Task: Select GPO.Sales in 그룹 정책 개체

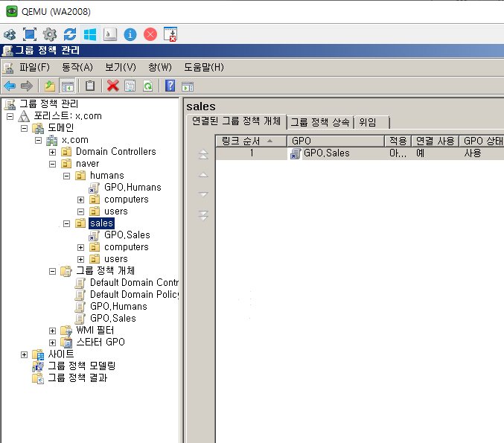Action: pyautogui.click(x=113, y=318)
